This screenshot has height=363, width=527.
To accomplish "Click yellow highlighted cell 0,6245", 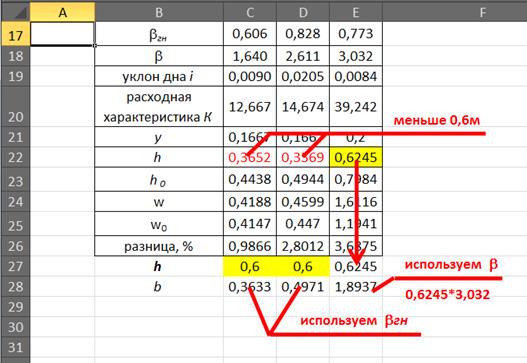I will (x=356, y=157).
